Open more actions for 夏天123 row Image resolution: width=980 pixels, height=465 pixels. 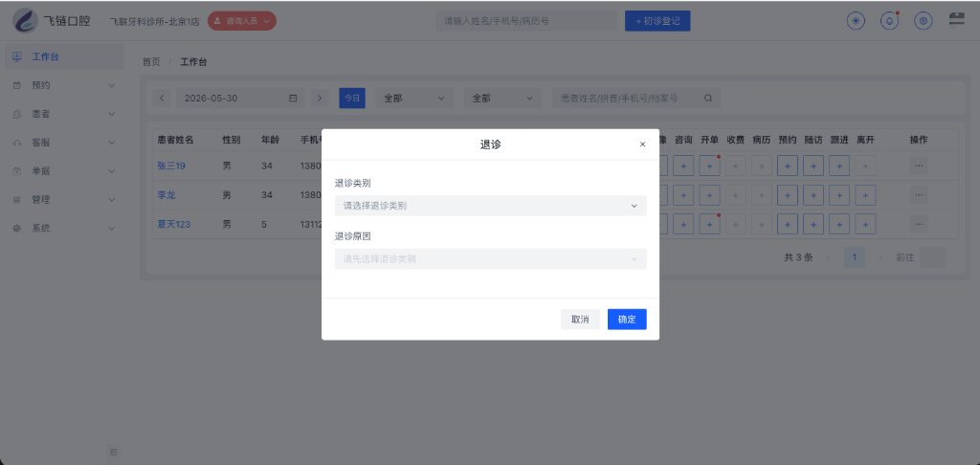click(919, 224)
